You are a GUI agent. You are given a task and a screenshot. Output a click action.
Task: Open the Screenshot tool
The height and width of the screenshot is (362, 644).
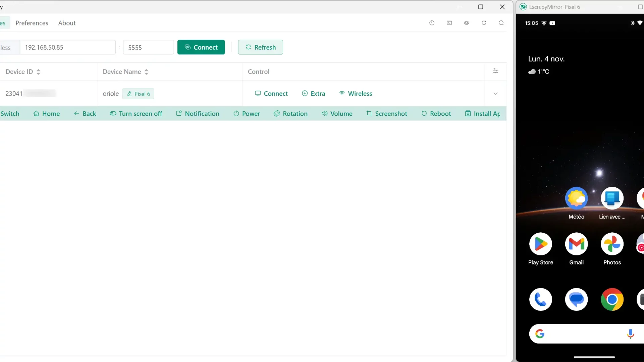[x=387, y=114]
